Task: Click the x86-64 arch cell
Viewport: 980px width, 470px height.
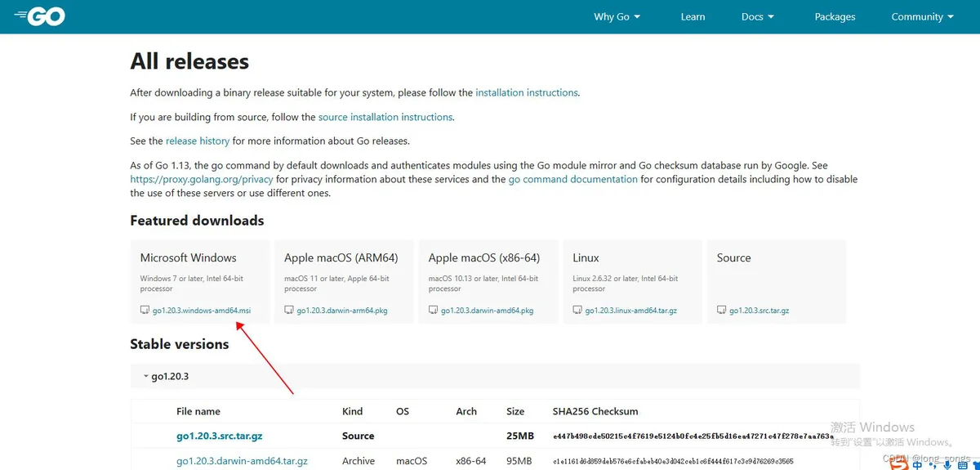Action: point(471,461)
